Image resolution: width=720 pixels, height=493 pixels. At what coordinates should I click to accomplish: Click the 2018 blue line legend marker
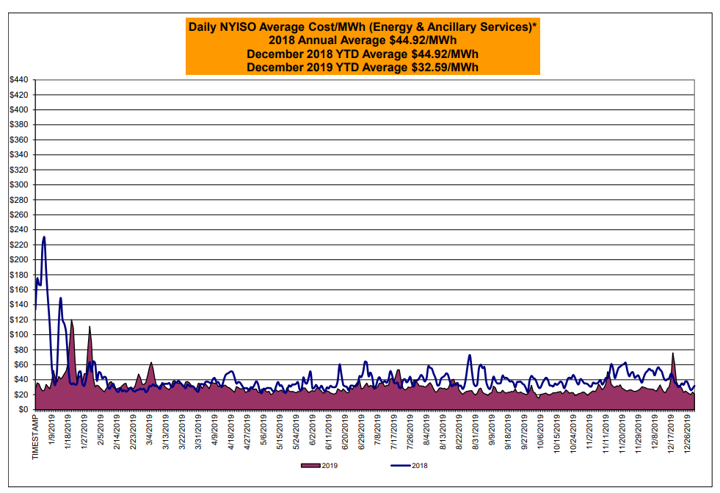coord(400,465)
